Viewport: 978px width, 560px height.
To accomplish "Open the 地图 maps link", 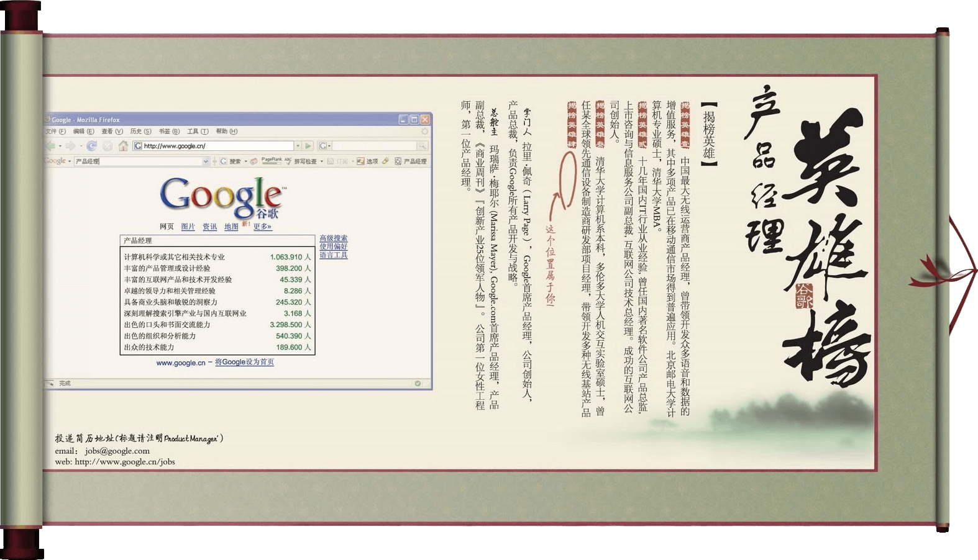I will tap(231, 227).
